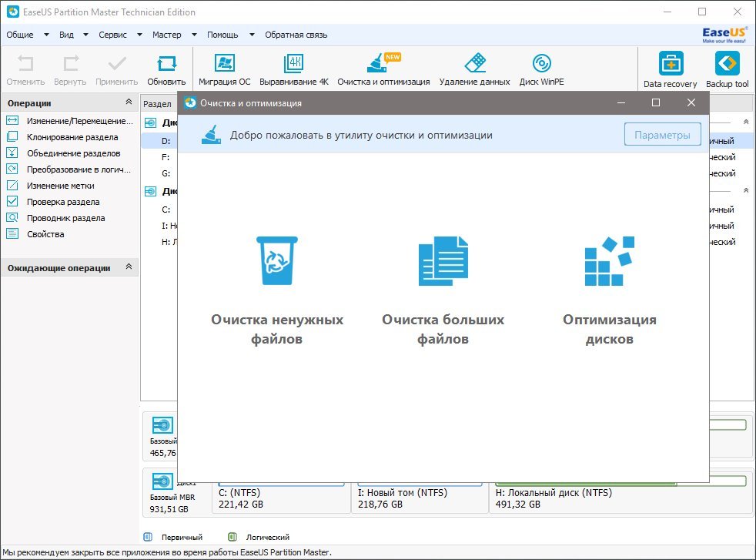
Task: Click the Диск WinPE icon
Action: (541, 69)
